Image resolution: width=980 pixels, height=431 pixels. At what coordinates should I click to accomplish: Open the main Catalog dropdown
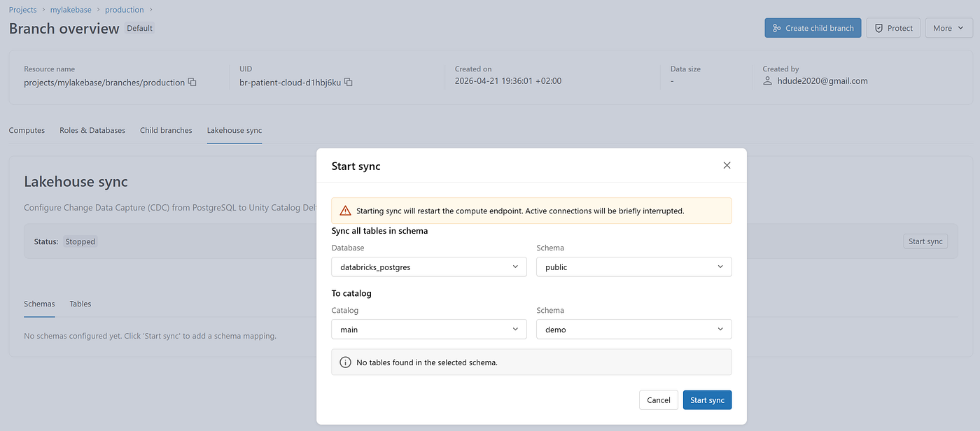[429, 329]
